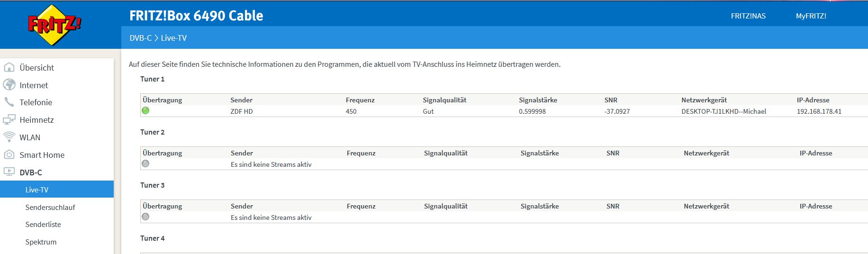Screen dimensions: 868x254
Task: Click DVB-C in the breadcrumb path
Action: (x=140, y=38)
